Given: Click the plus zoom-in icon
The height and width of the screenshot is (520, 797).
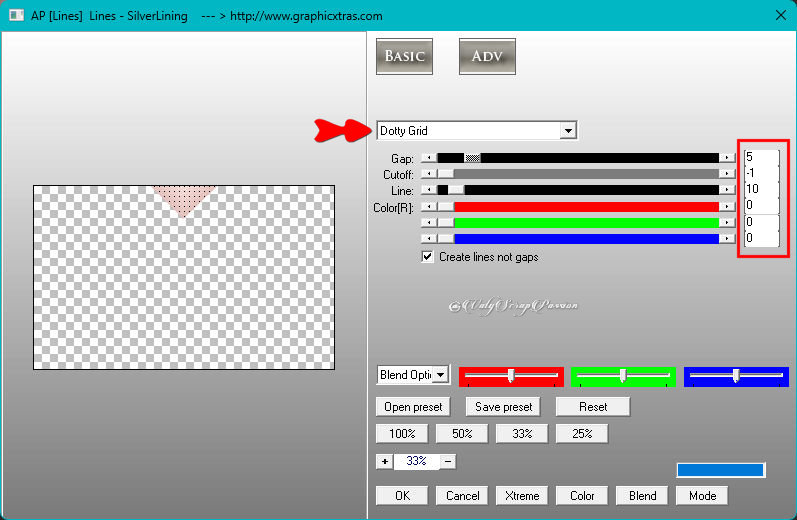Looking at the screenshot, I should click(x=384, y=461).
